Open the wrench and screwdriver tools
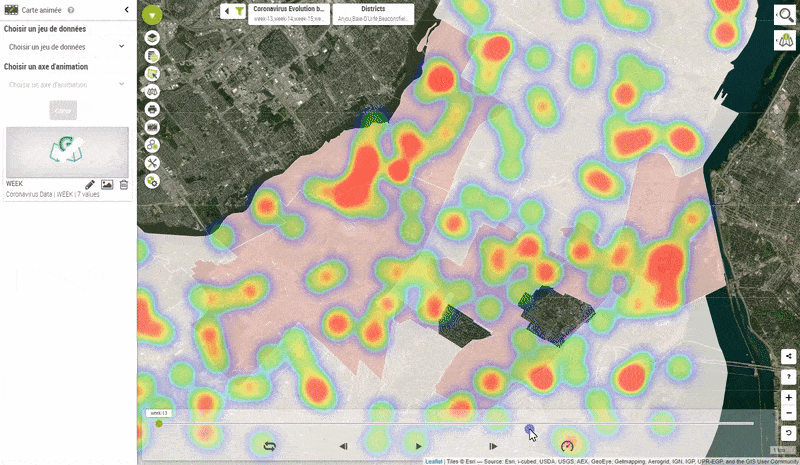 [152, 163]
